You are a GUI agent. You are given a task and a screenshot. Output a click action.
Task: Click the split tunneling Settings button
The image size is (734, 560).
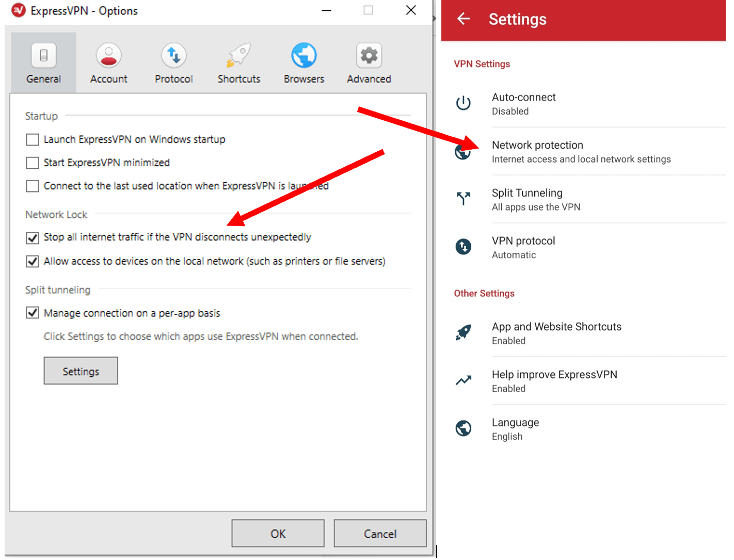tap(81, 371)
